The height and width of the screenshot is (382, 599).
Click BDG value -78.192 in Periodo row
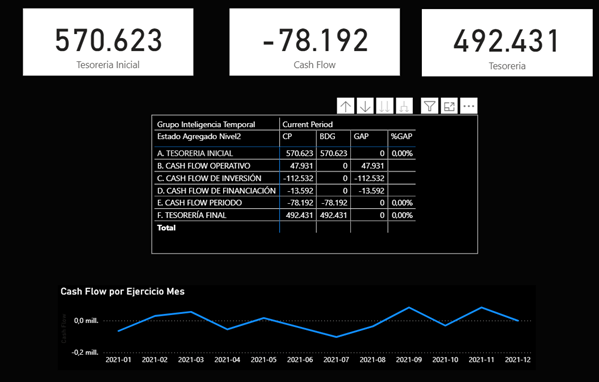click(x=335, y=203)
